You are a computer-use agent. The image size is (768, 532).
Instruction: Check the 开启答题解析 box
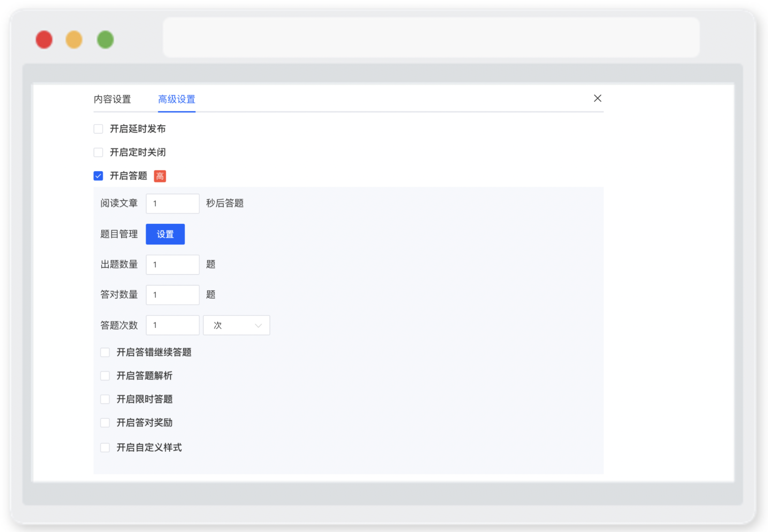point(105,376)
